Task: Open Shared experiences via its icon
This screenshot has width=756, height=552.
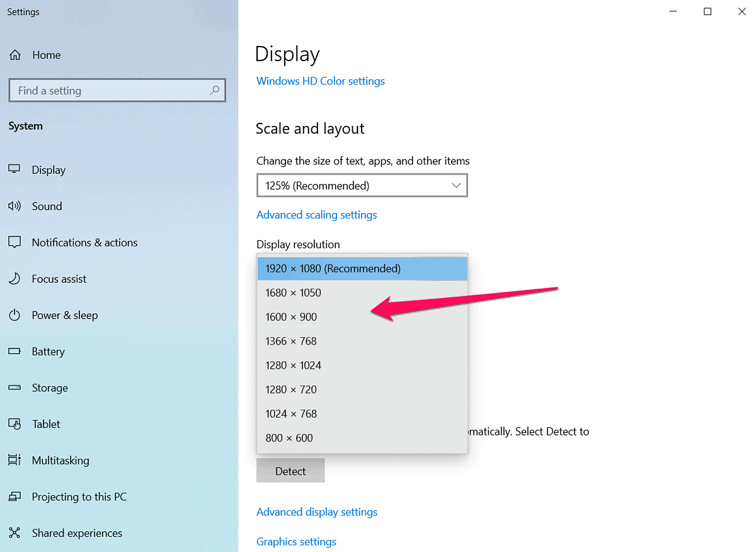Action: coord(15,533)
